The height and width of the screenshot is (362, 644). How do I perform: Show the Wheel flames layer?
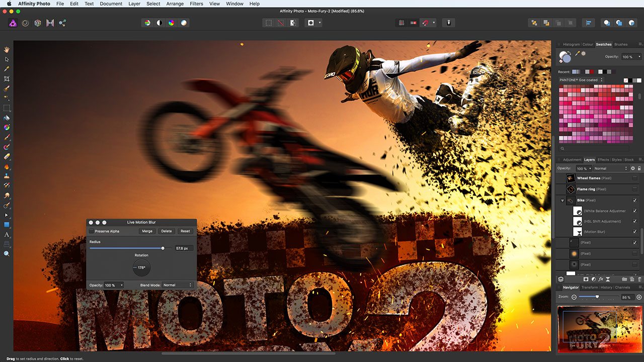click(x=634, y=178)
